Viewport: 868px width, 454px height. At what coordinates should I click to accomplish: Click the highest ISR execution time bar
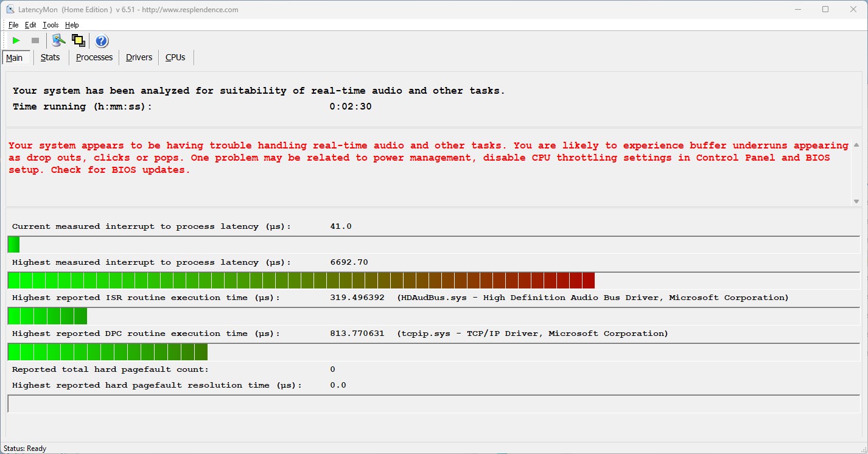coord(434,316)
